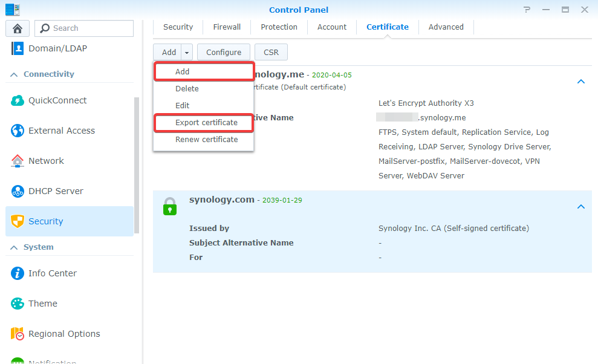The image size is (598, 364).
Task: Click the Issued by label
Action: [209, 228]
